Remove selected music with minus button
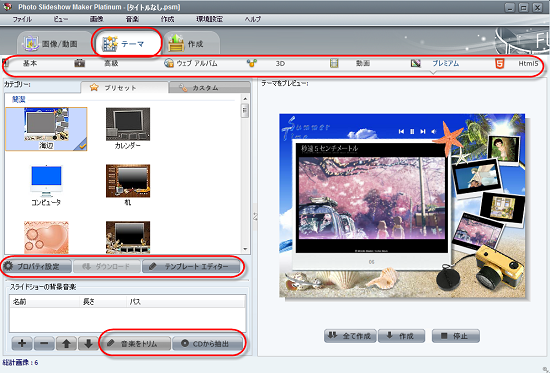The width and height of the screenshot is (550, 373). pyautogui.click(x=44, y=343)
